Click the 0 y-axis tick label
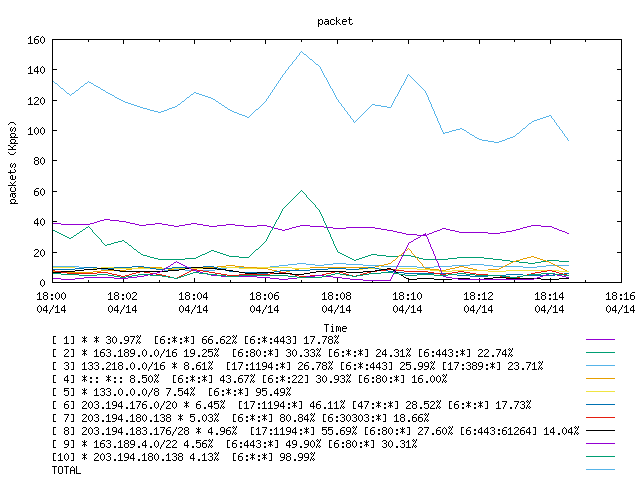This screenshot has width=640, height=480. 42,283
